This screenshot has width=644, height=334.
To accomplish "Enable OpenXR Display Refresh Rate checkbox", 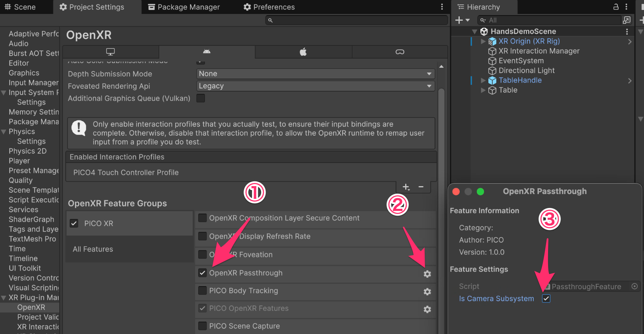I will (203, 236).
